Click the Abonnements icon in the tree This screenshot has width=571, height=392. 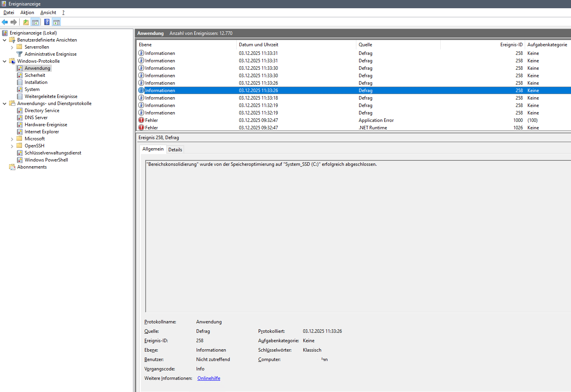12,167
